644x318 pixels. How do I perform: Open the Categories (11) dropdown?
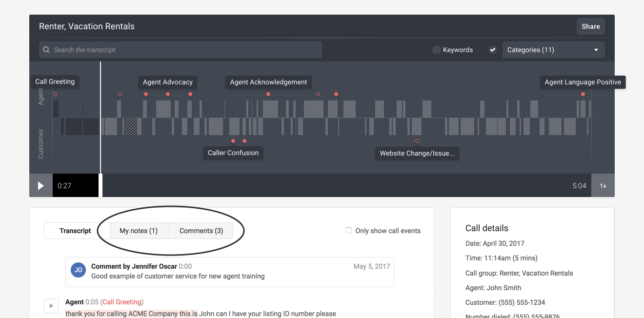pos(553,50)
